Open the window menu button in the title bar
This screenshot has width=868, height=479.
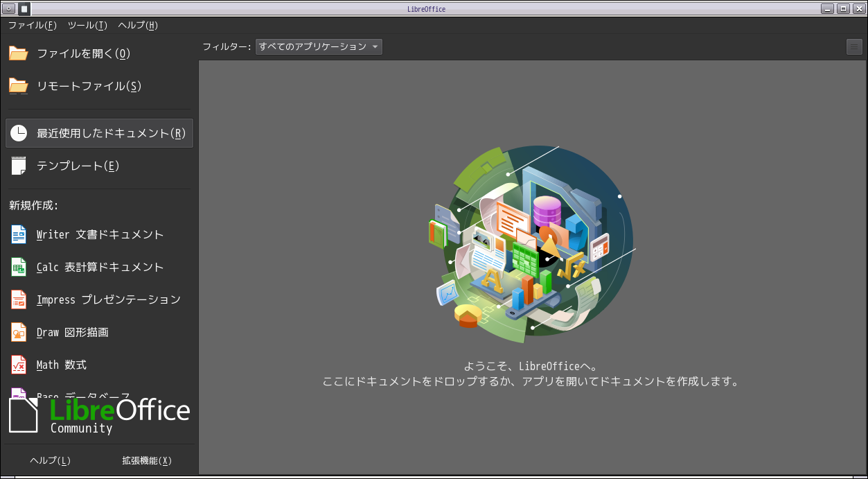[8, 9]
